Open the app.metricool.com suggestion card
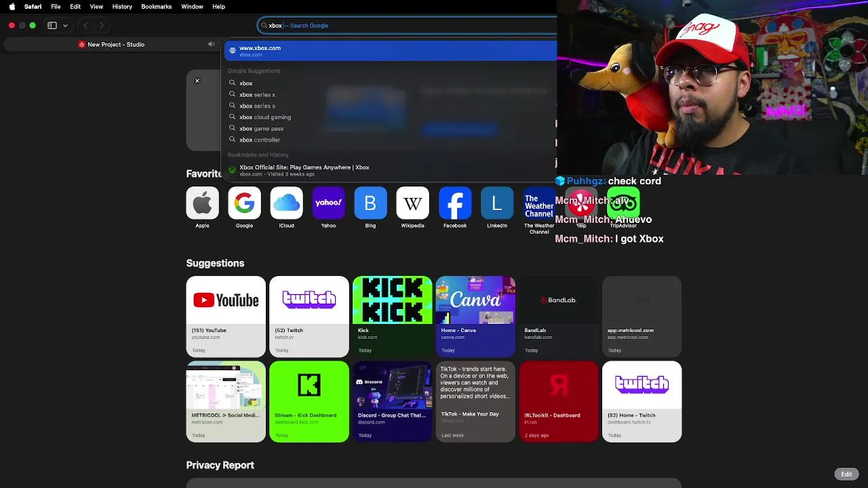The image size is (868, 488). 642,317
